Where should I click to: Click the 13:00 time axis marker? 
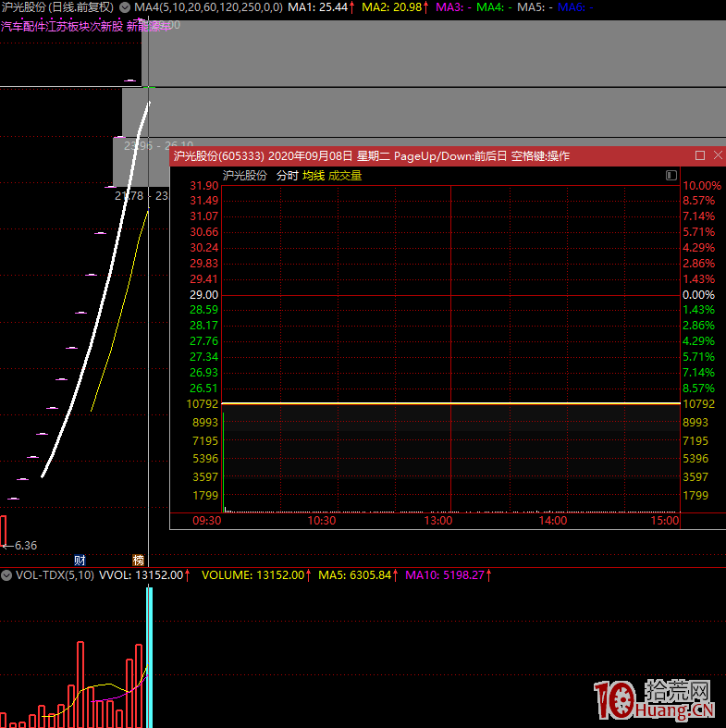[x=437, y=521]
